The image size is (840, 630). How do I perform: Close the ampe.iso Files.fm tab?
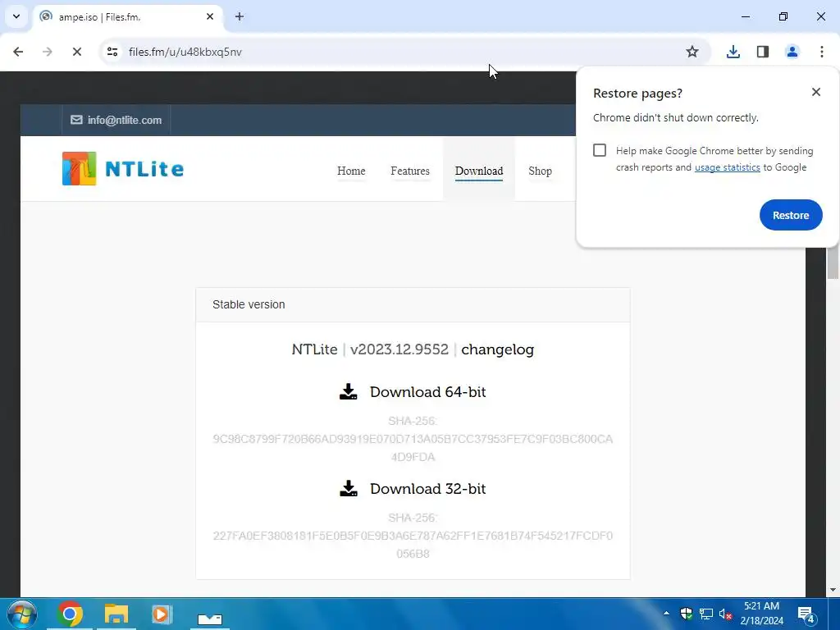tap(210, 16)
